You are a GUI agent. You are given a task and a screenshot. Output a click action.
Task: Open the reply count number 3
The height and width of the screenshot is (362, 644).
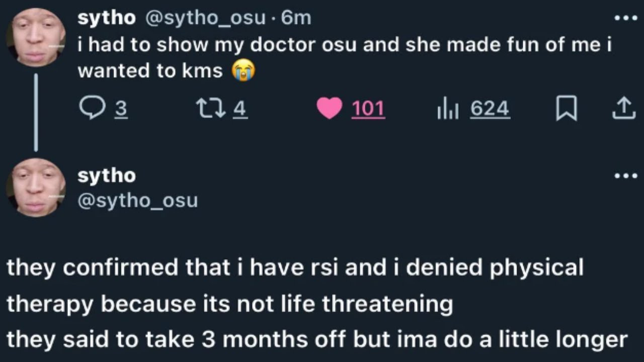coord(121,109)
